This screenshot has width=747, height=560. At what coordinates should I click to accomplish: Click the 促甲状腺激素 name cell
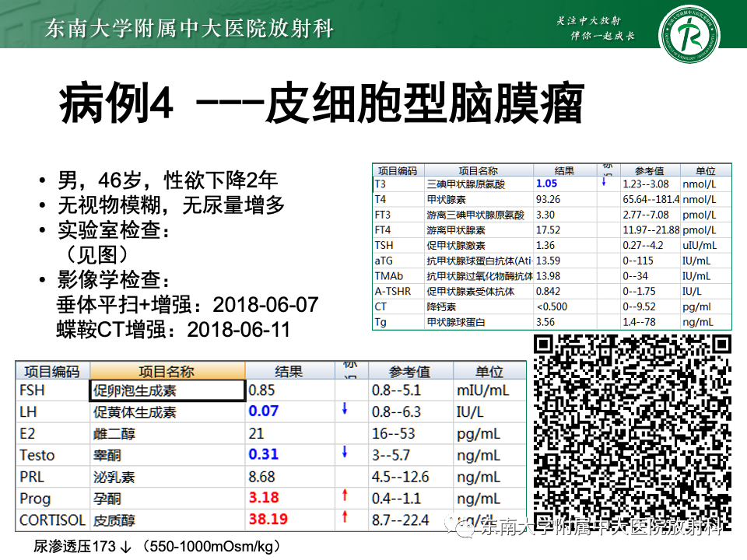point(479,245)
